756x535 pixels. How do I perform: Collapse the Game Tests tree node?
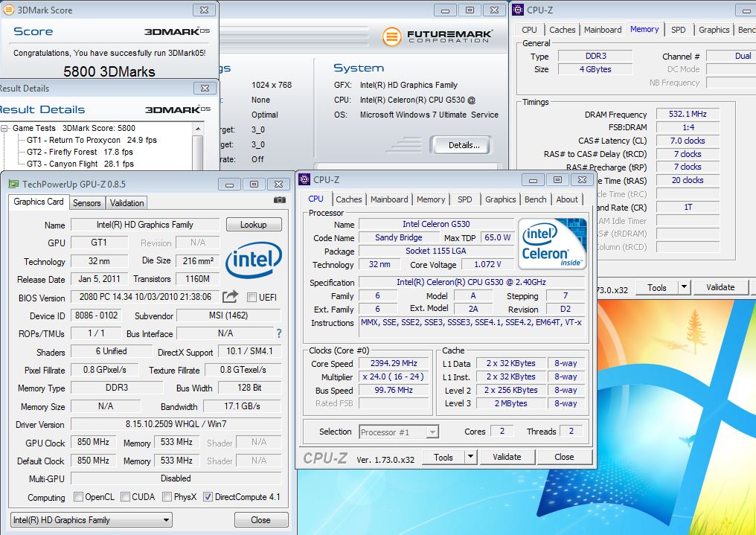4,128
